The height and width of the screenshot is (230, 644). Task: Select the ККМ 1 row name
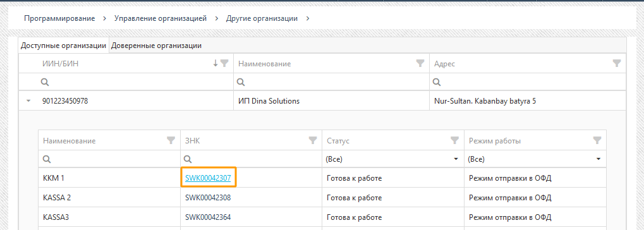pos(54,178)
